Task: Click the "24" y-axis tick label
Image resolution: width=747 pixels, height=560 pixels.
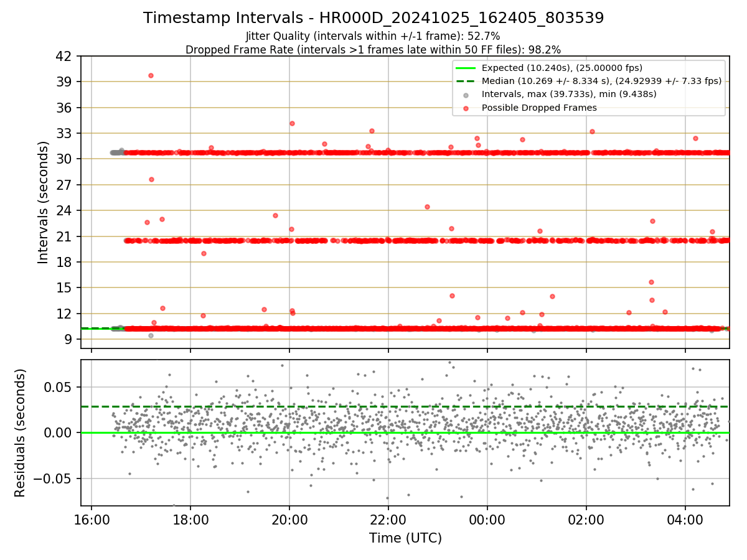Action: pos(65,210)
